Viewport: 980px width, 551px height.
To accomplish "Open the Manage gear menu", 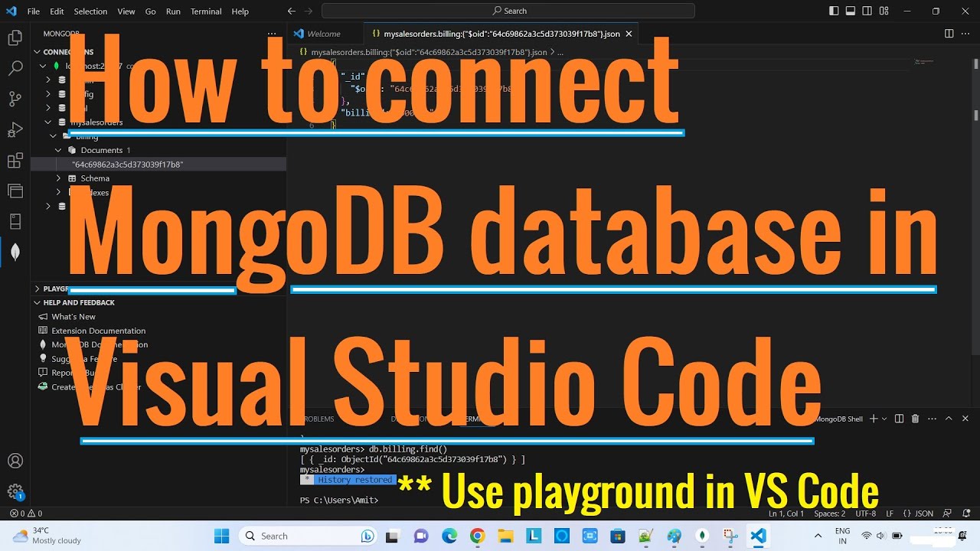I will coord(15,491).
